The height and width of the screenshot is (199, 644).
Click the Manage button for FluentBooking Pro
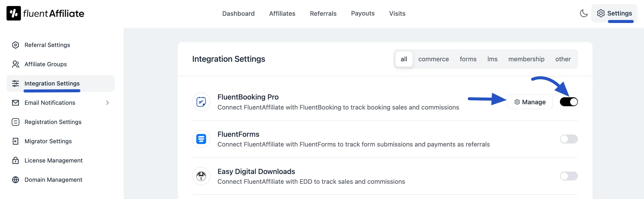coord(530,102)
